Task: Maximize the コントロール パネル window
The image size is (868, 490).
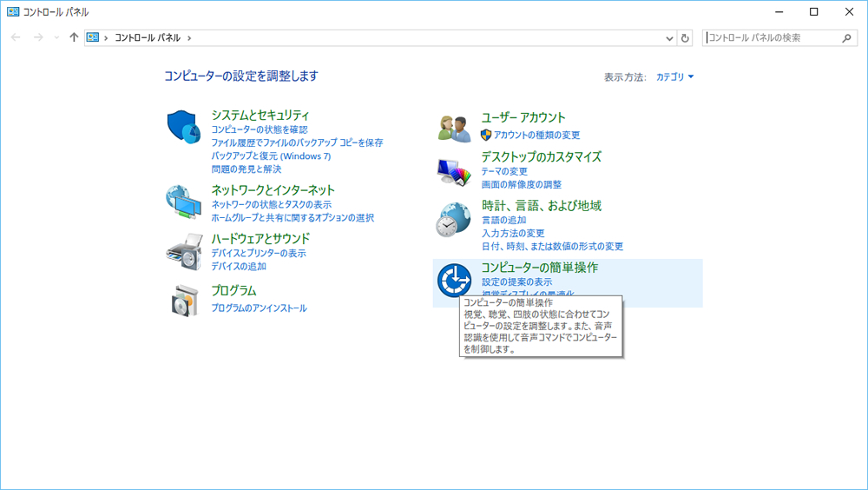Action: coord(814,11)
